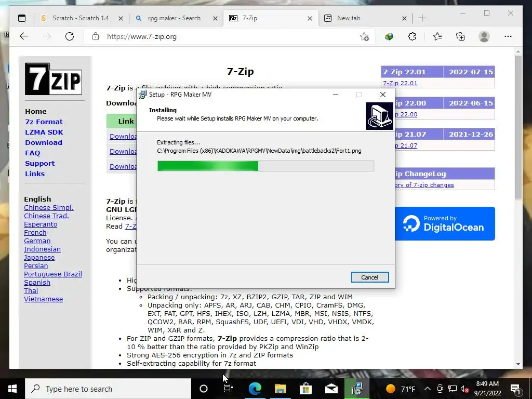Open the Links sidebar link
This screenshot has height=399, width=532.
(35, 174)
